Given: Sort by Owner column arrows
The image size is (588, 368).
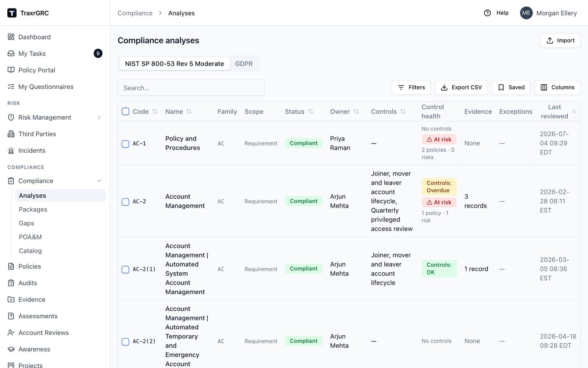Looking at the screenshot, I should pos(356,112).
